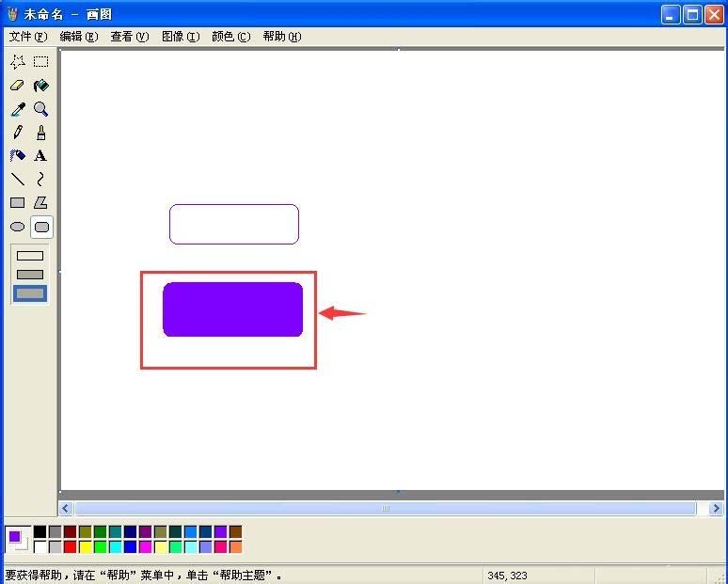Pick the lime green palette color
728x584 pixels.
pyautogui.click(x=101, y=547)
